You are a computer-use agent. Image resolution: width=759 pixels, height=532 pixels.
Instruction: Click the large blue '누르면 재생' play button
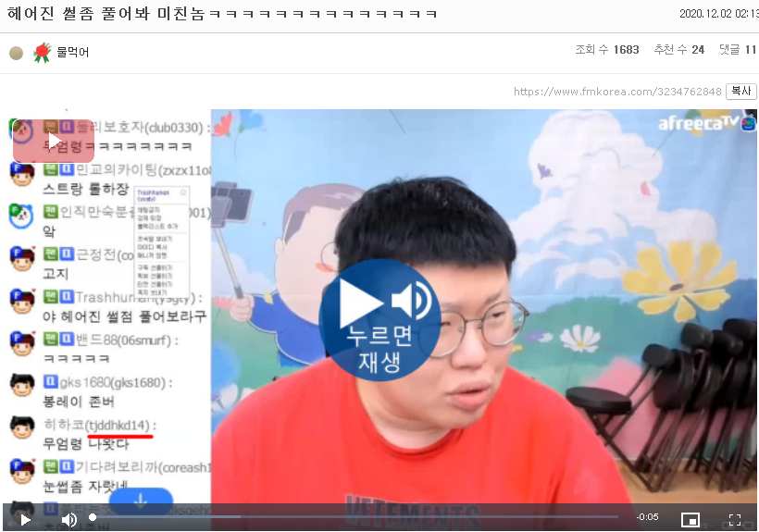pos(379,320)
